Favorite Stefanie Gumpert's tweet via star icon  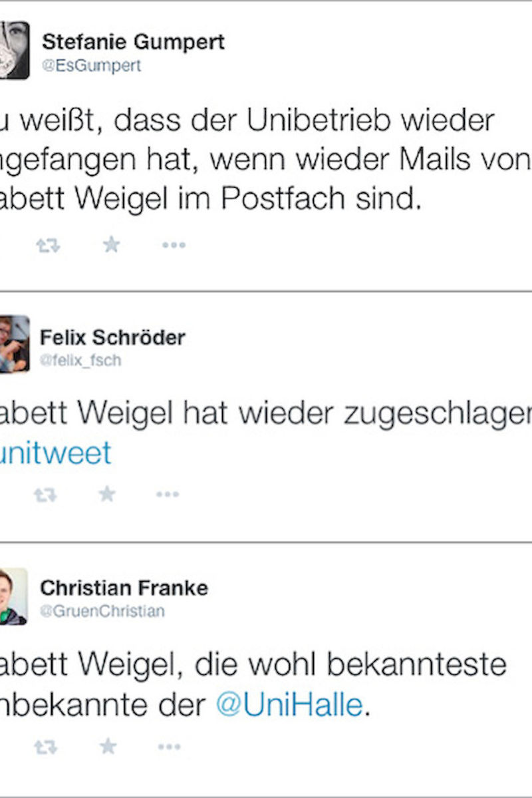[x=110, y=244]
